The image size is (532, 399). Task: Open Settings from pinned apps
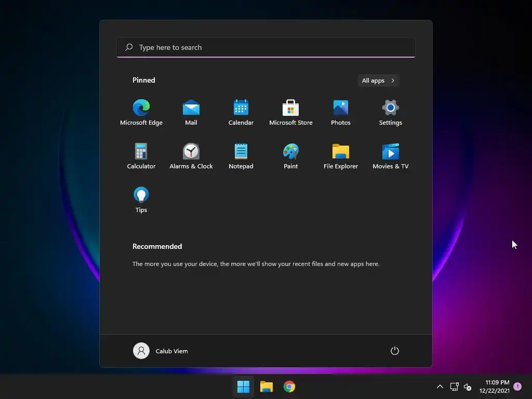point(391,113)
